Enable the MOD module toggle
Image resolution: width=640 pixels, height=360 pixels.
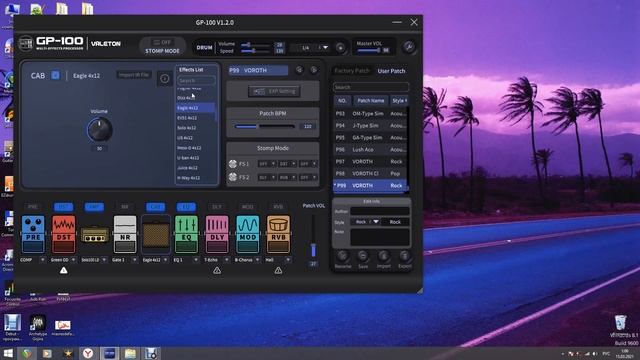coord(247,207)
